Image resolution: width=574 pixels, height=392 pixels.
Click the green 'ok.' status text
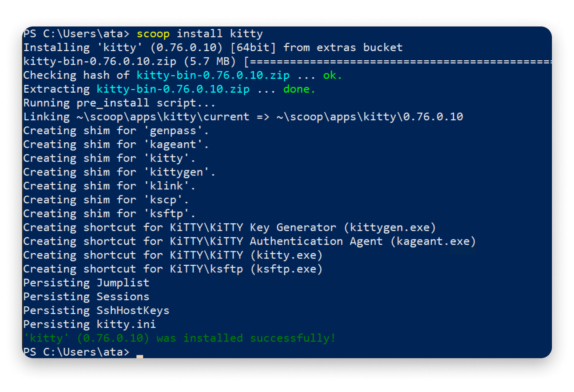(332, 75)
